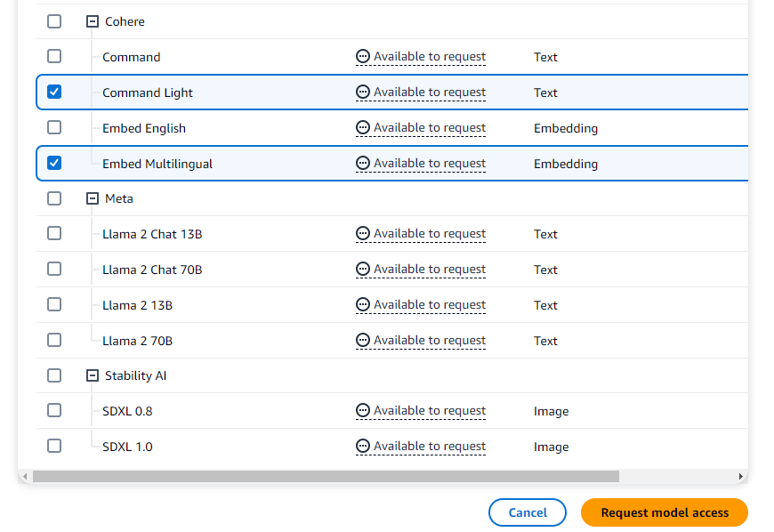Uncheck the Command Light checkbox
The image size is (774, 532).
pyautogui.click(x=54, y=92)
